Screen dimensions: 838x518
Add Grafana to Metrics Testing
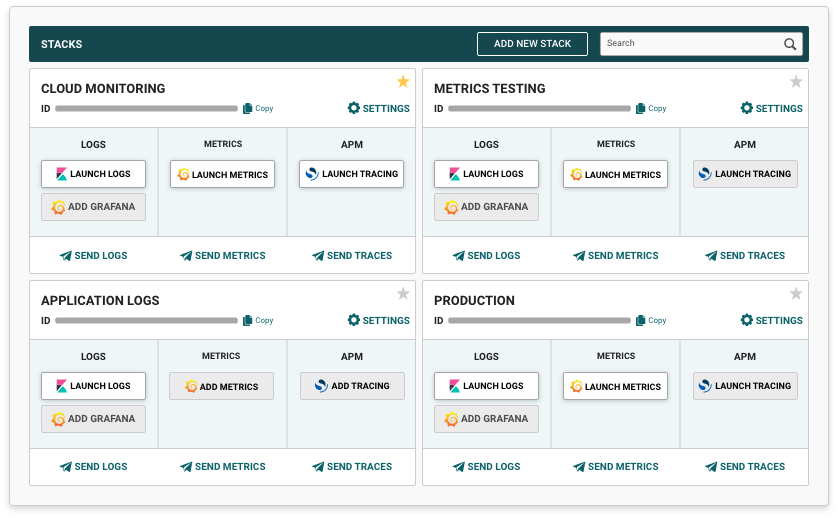[486, 207]
